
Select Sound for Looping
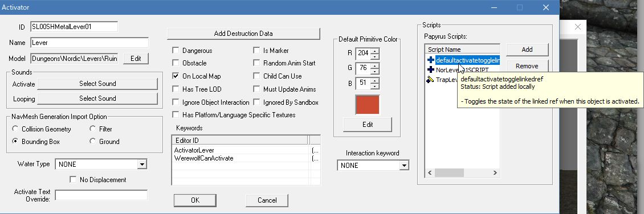[x=97, y=98]
